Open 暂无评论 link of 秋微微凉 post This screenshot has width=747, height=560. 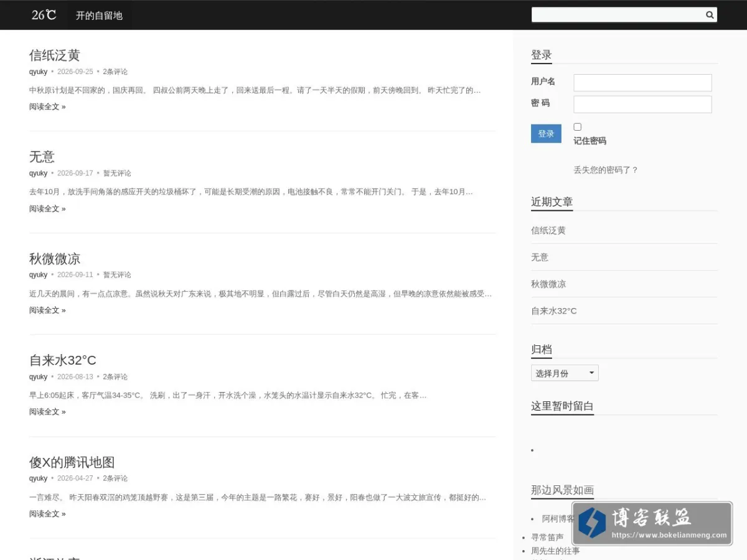click(x=117, y=274)
